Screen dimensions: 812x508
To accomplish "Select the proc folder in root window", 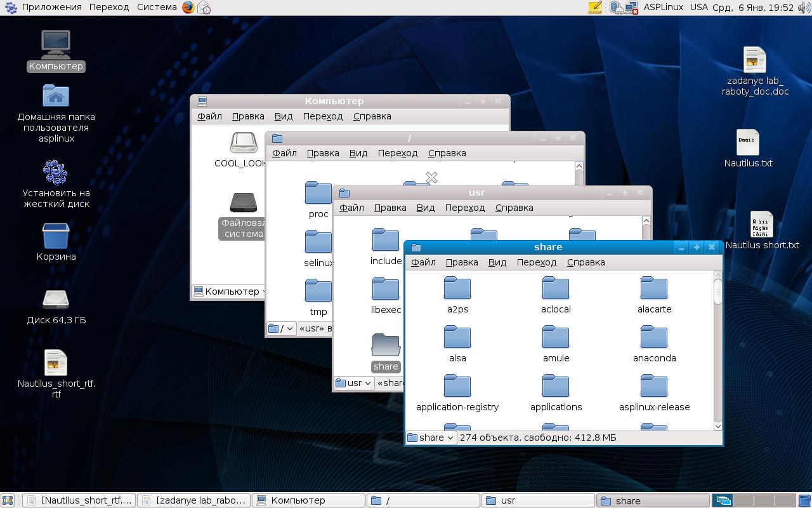I will 318,200.
